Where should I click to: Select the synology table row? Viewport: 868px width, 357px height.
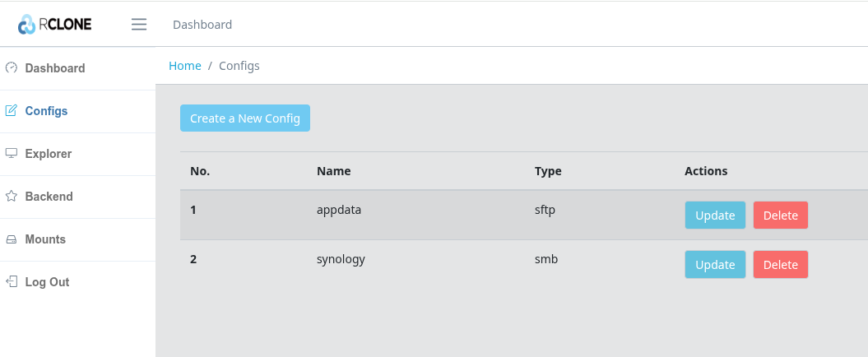[523, 265]
